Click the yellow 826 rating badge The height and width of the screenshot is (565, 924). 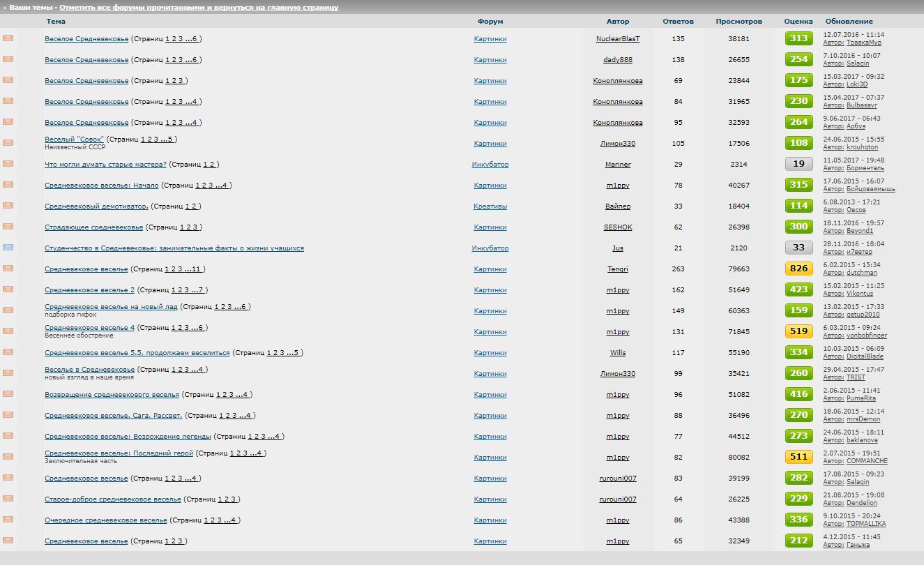(798, 269)
